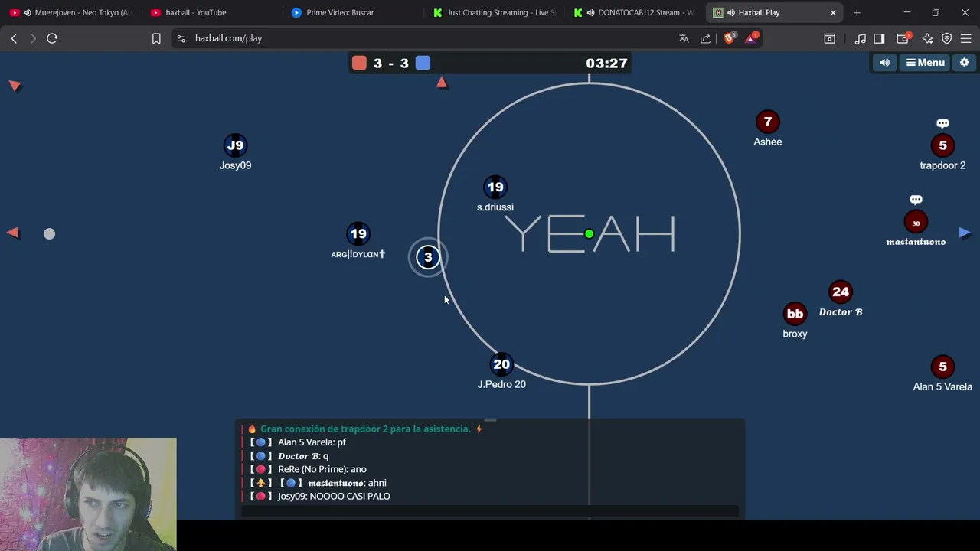Focus the chat message input field
The image size is (980, 551).
(490, 511)
